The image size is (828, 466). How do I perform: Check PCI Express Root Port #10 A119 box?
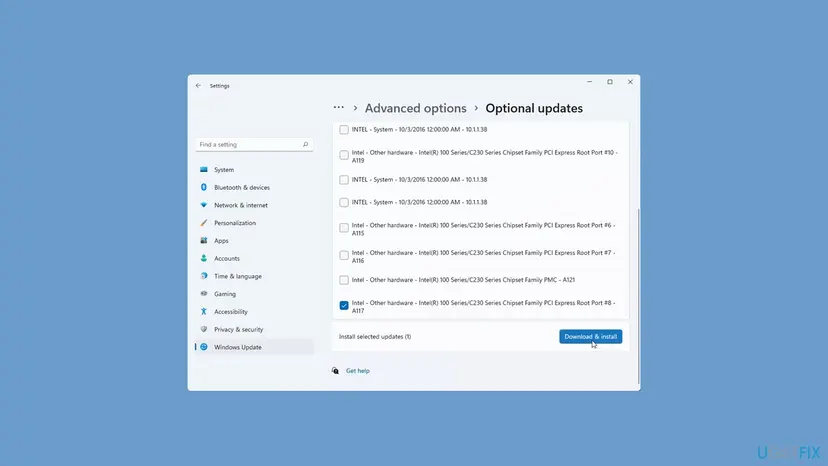tap(344, 155)
